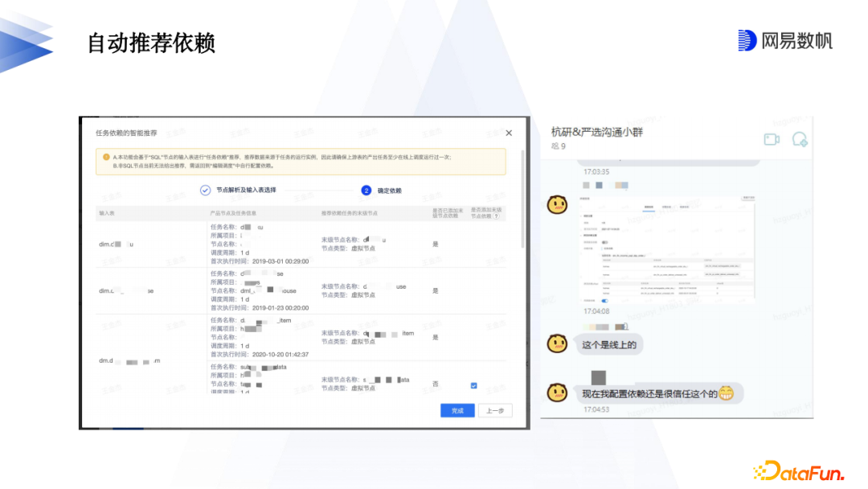
Task: Click the checkmark icon of step 节点解析及输入表选择
Action: coord(206,190)
